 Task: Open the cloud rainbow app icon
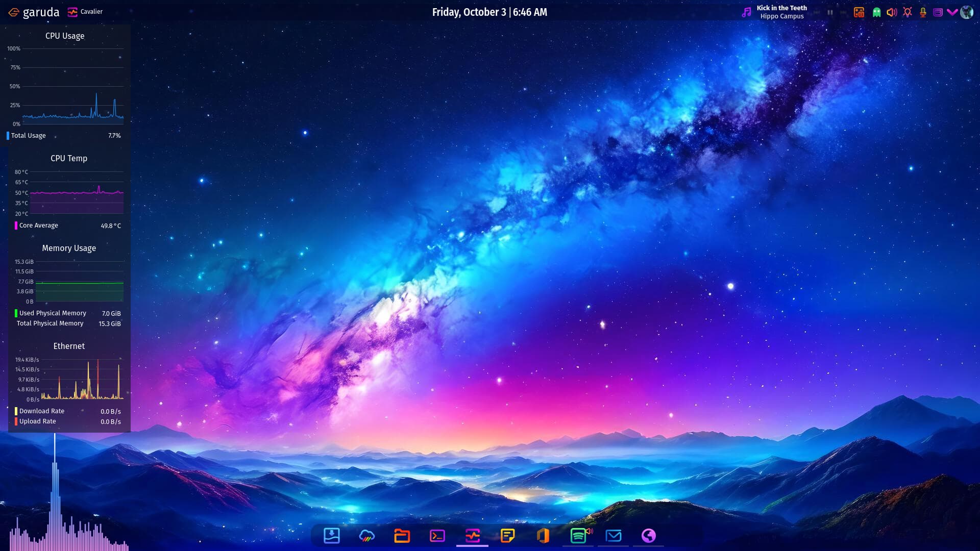[367, 536]
